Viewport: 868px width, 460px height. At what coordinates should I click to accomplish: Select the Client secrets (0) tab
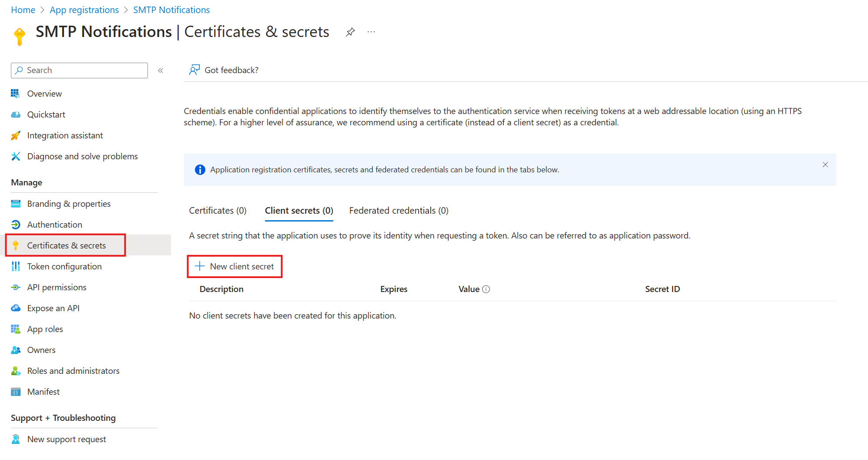coord(299,211)
